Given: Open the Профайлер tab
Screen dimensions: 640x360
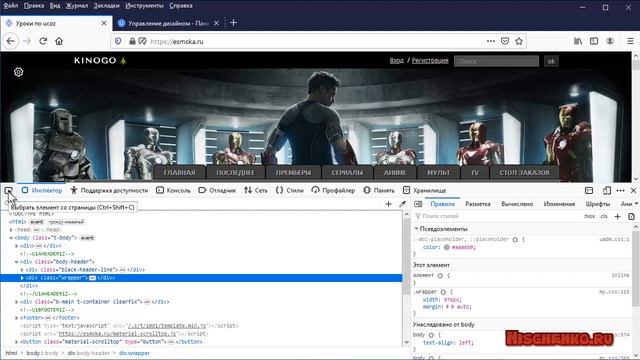Looking at the screenshot, I should tap(333, 191).
